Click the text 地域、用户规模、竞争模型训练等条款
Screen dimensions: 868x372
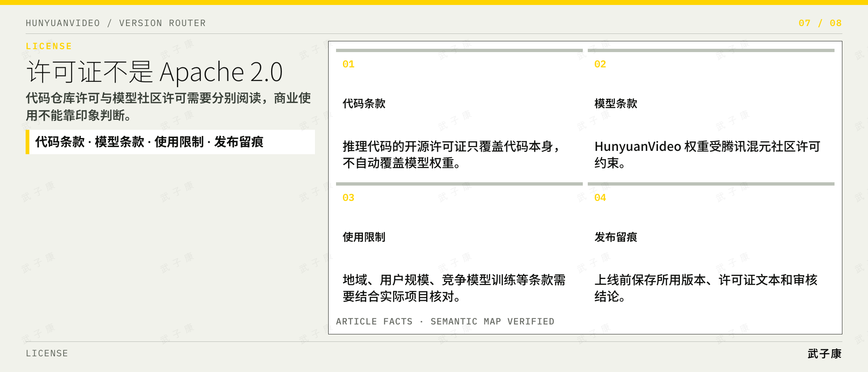coord(454,288)
